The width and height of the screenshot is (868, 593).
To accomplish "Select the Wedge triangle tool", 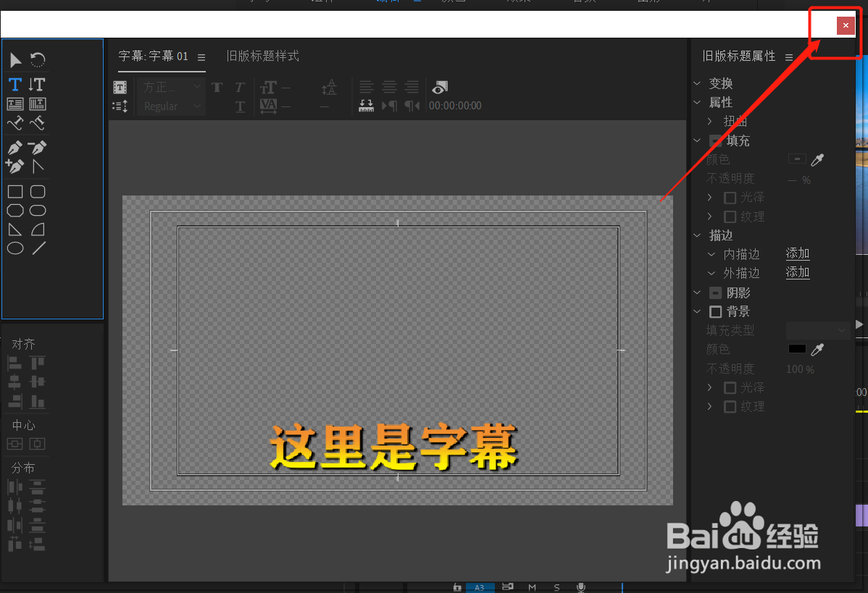I will click(15, 230).
